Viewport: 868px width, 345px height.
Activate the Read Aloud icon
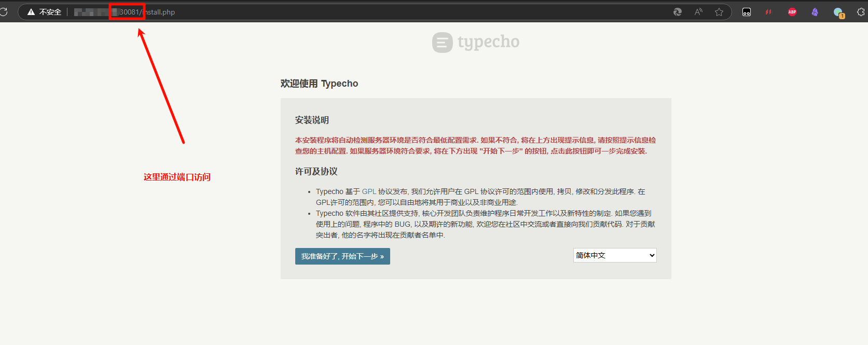tap(698, 12)
